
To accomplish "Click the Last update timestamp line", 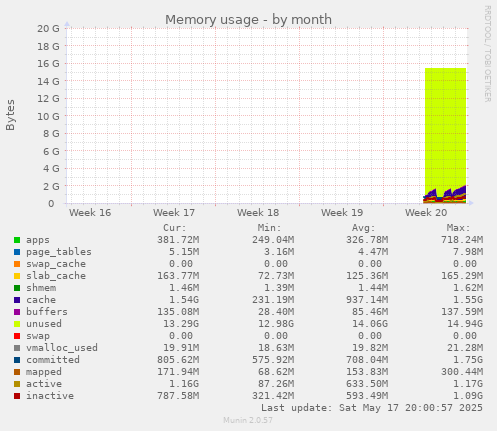I will (x=372, y=408).
